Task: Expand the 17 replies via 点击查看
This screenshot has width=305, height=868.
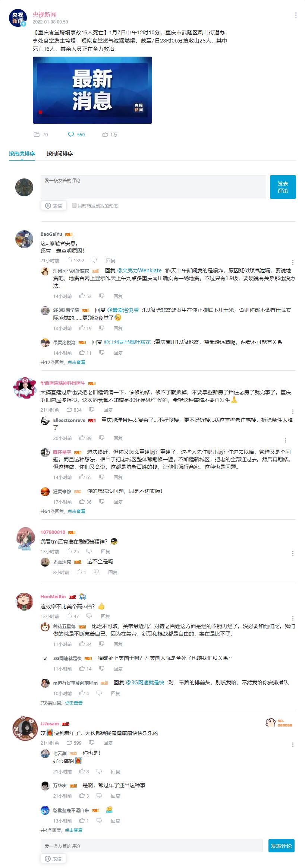Action: pos(76,362)
